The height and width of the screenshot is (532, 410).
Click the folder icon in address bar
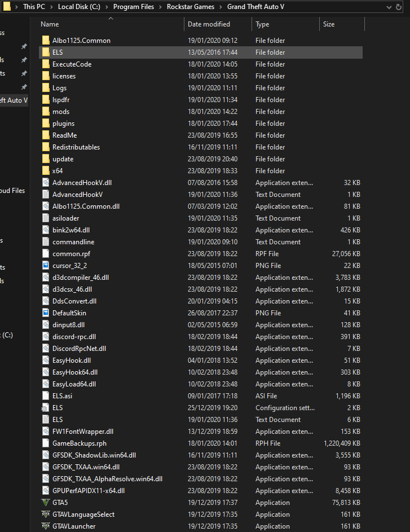coord(7,6)
